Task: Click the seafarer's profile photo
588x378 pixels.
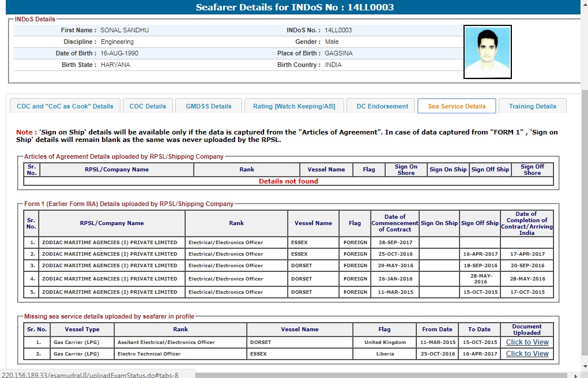Action: (x=487, y=52)
